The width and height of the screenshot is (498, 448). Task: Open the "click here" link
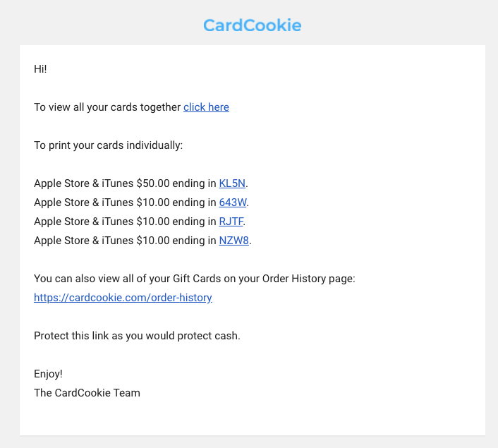[206, 107]
